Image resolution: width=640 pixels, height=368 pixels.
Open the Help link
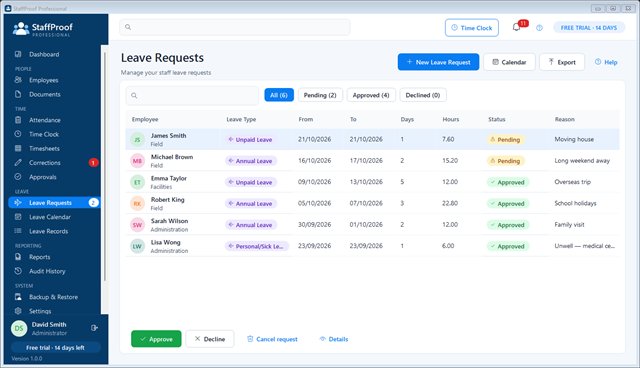pos(606,62)
